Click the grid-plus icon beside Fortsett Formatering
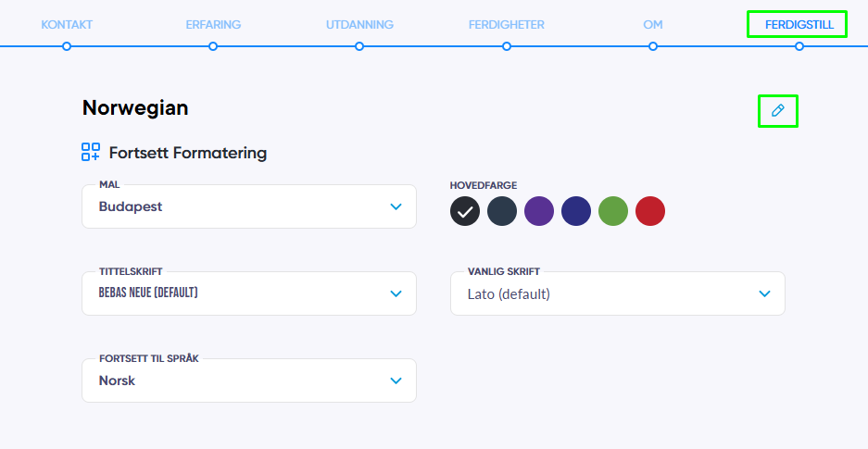 point(91,152)
